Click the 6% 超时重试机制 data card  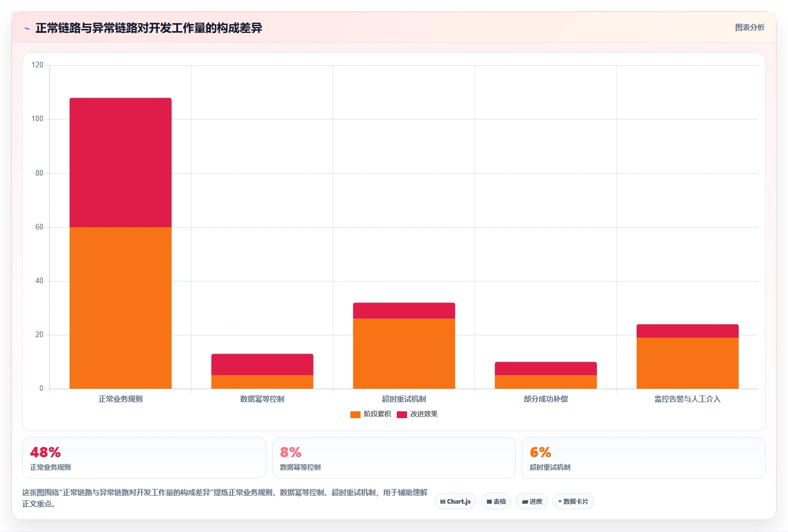pyautogui.click(x=643, y=458)
